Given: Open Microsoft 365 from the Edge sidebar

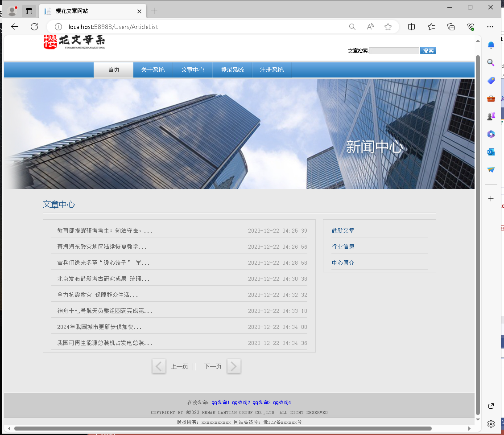Looking at the screenshot, I should point(491,134).
